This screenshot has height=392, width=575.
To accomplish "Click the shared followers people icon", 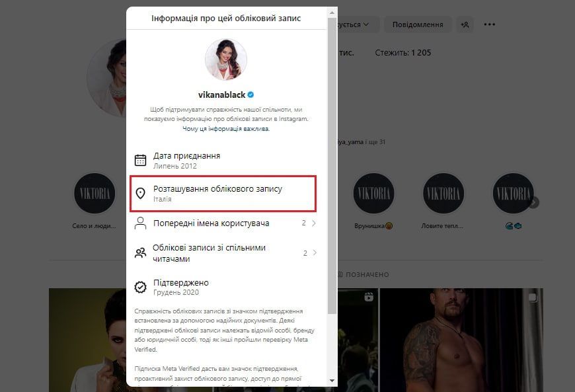I will coord(141,253).
